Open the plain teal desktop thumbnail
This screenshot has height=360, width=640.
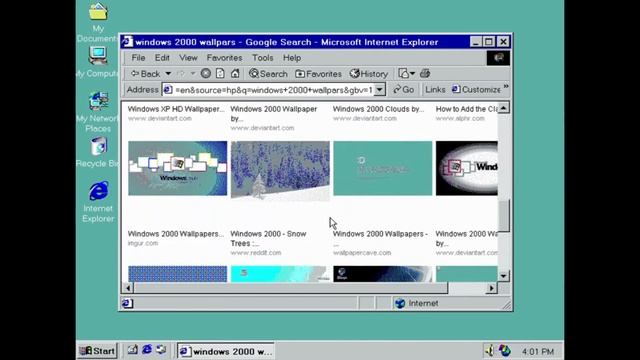tap(382, 168)
